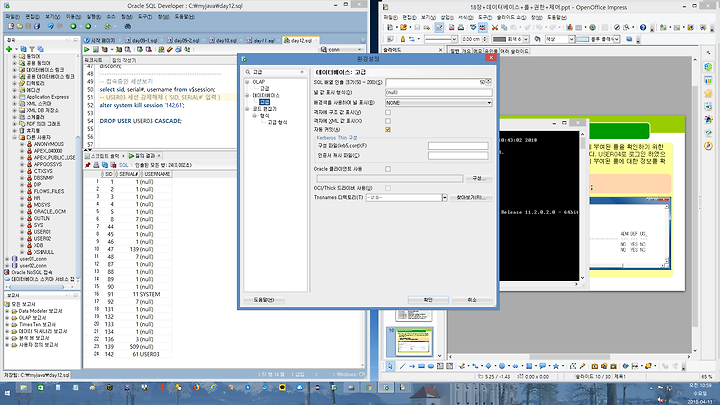Image resolution: width=720 pixels, height=405 pixels.
Task: Collapse 데이터베이스 node in preferences tree
Action: click(x=247, y=96)
